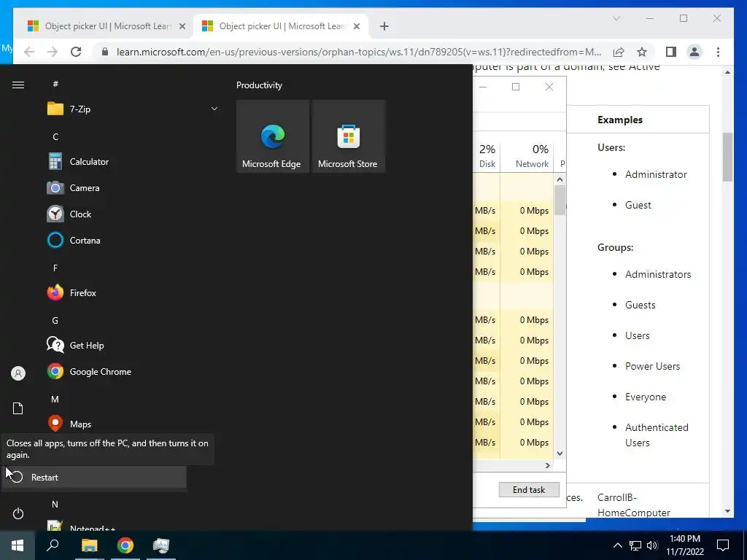Click the Power Users list entry
The image size is (747, 560).
[x=652, y=366]
